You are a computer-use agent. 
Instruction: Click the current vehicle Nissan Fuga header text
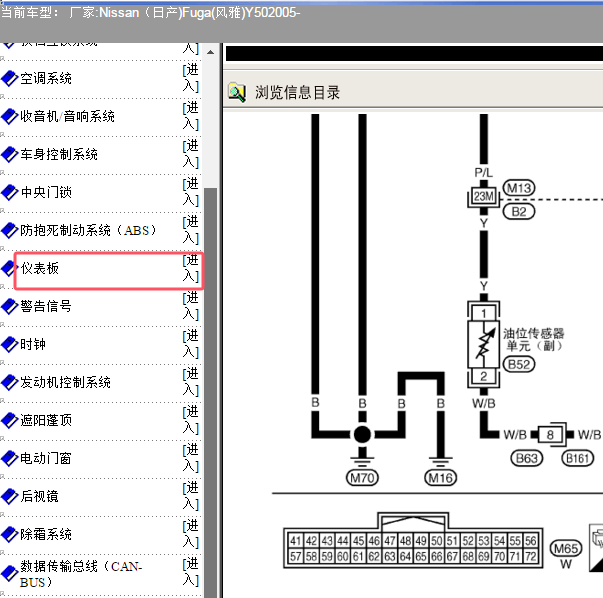[150, 13]
